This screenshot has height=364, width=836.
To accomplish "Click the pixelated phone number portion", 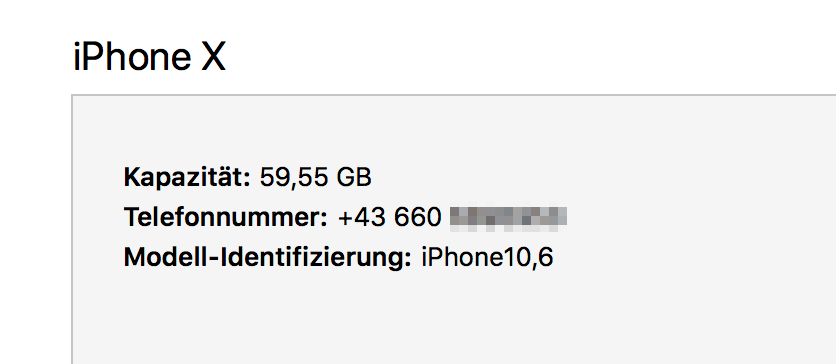I will (x=508, y=219).
